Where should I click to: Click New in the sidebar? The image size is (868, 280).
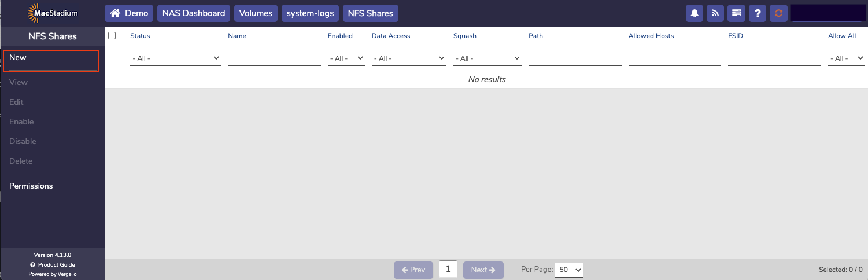click(18, 58)
